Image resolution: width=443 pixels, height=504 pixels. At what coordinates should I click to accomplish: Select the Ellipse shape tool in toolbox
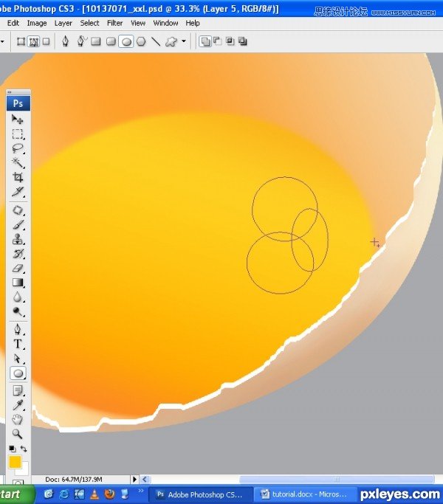point(18,373)
